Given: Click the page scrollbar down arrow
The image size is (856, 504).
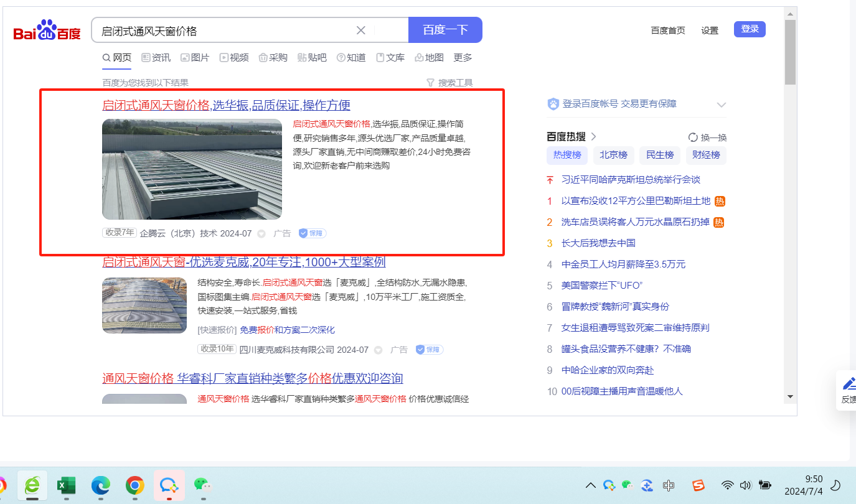Looking at the screenshot, I should click(x=791, y=397).
